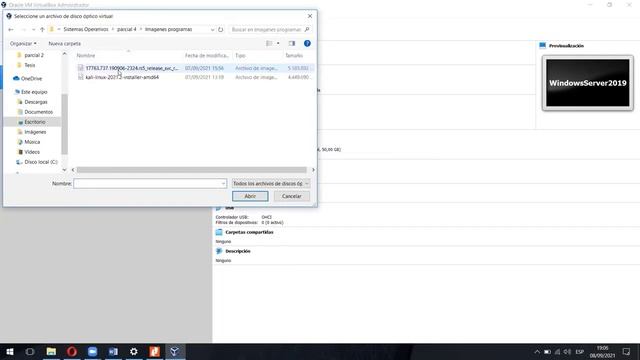Open the Organizar dropdown menu
The image size is (640, 360).
[23, 43]
